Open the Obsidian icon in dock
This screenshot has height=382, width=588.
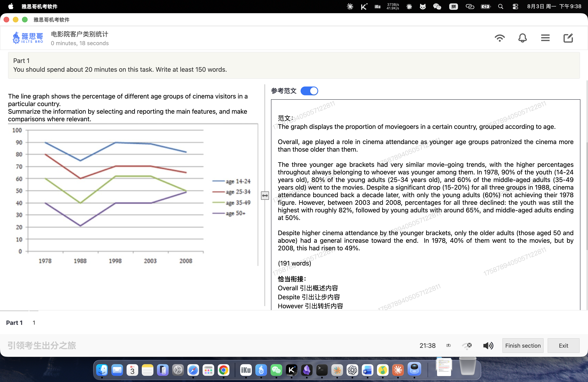point(307,370)
